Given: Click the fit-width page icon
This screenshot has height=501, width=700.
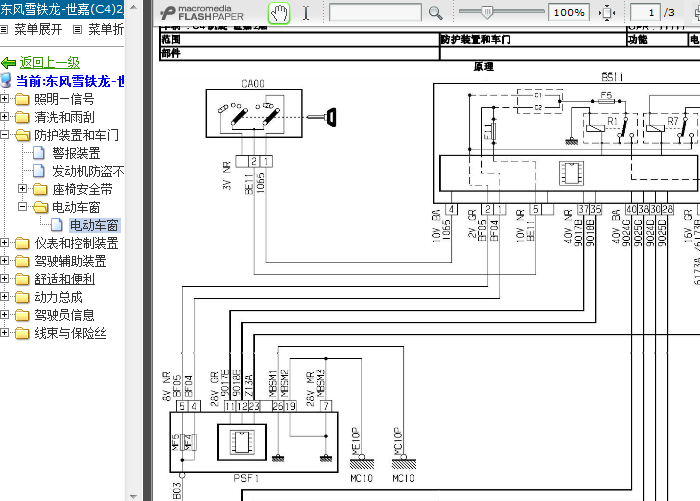Looking at the screenshot, I should (607, 13).
